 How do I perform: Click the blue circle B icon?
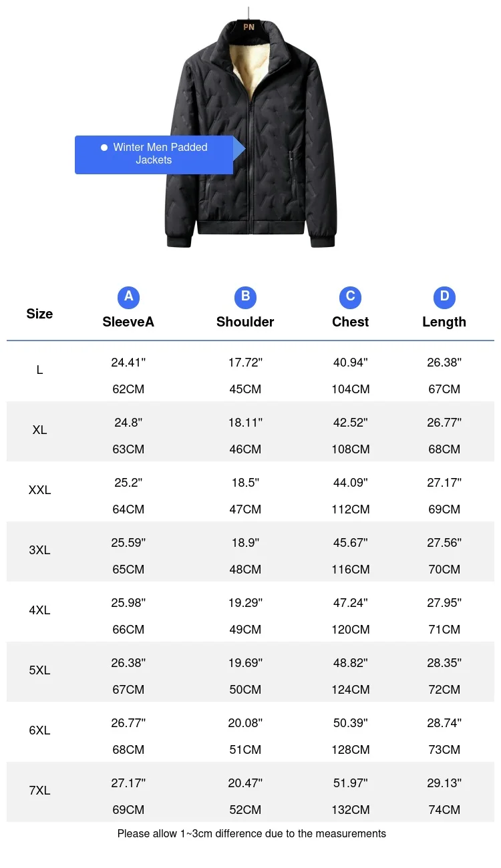coord(245,297)
